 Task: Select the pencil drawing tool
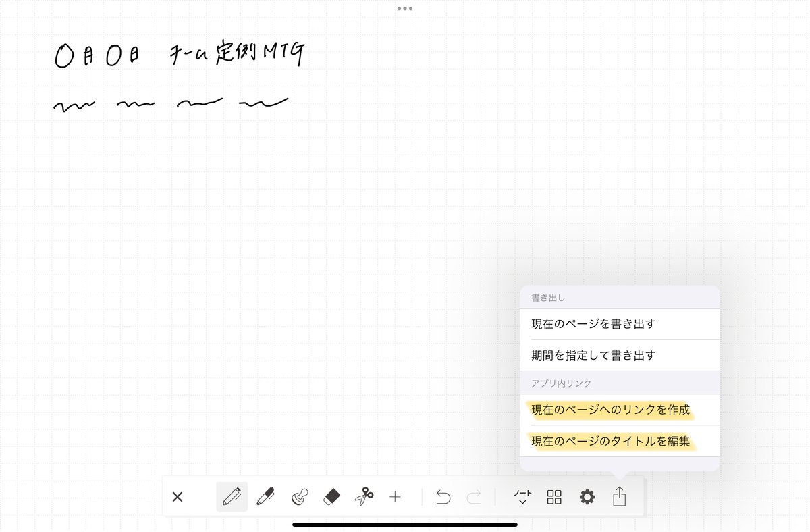pyautogui.click(x=232, y=498)
